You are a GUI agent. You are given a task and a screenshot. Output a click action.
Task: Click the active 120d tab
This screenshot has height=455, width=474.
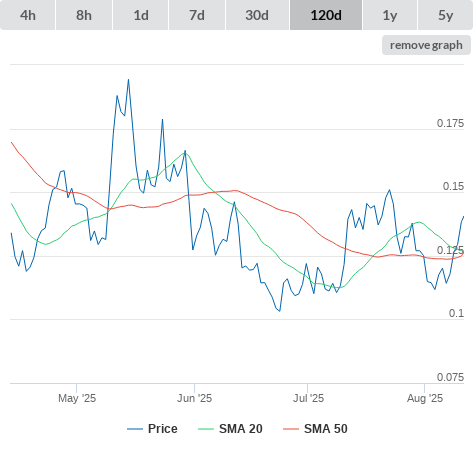coord(326,15)
